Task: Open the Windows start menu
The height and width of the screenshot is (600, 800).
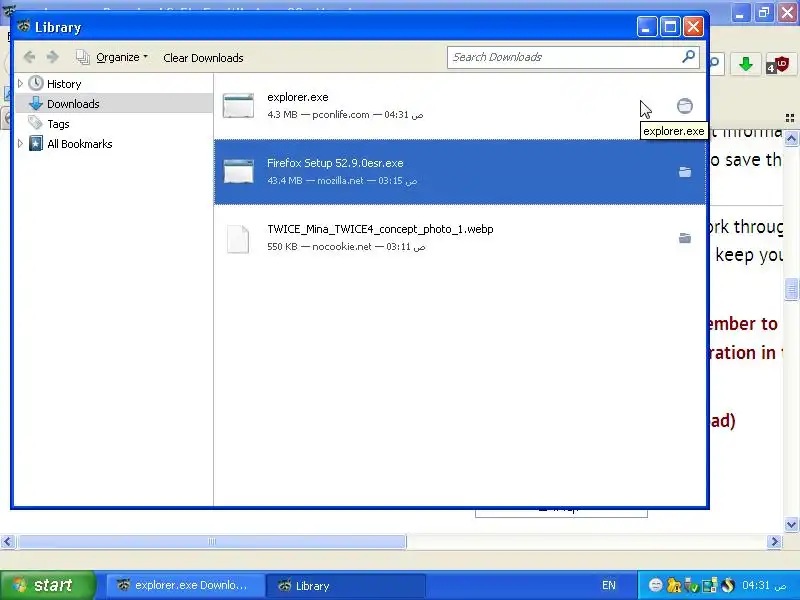Action: point(48,585)
